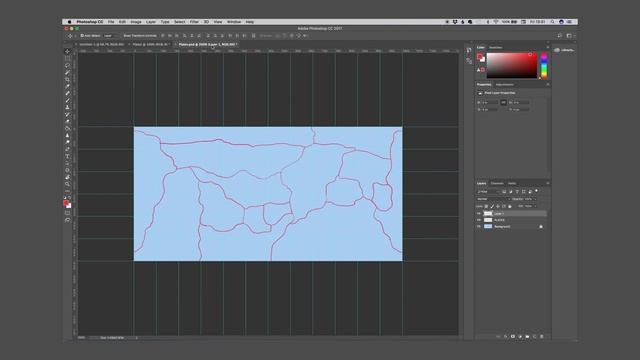Select the Pen tool
The height and width of the screenshot is (360, 640).
click(x=67, y=149)
